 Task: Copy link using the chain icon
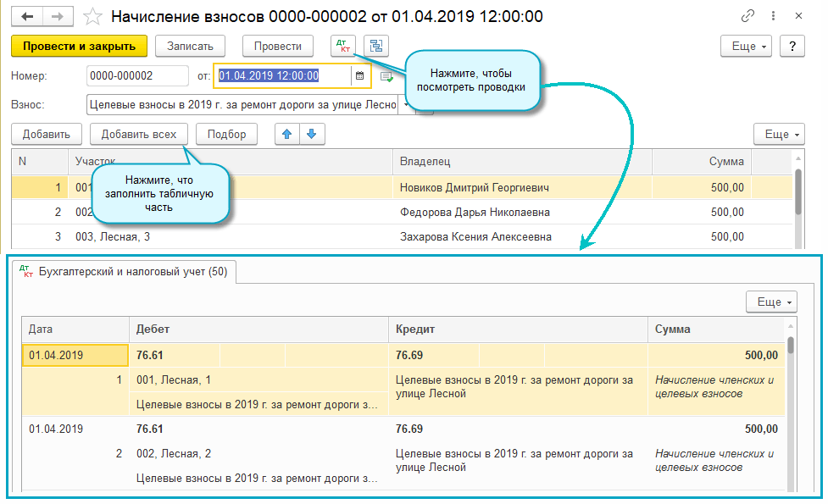[748, 16]
